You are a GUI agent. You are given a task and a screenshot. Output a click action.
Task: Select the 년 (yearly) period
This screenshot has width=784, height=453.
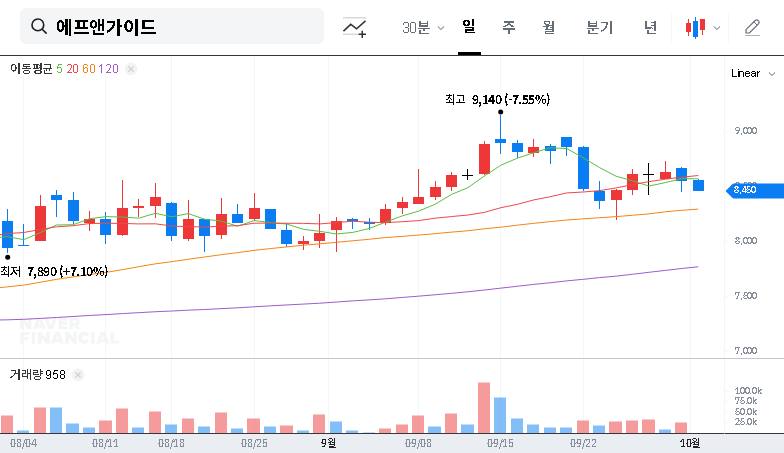point(650,28)
